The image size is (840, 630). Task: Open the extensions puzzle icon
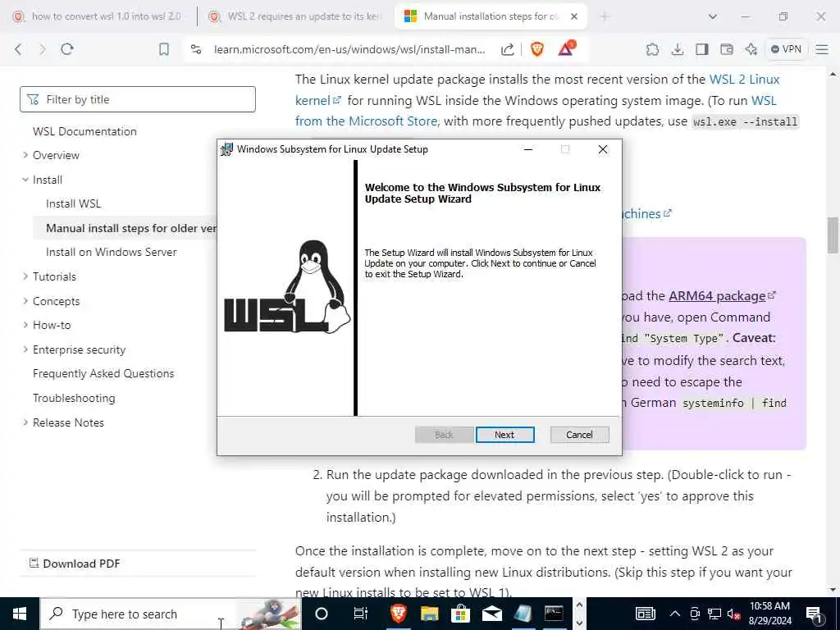(652, 49)
